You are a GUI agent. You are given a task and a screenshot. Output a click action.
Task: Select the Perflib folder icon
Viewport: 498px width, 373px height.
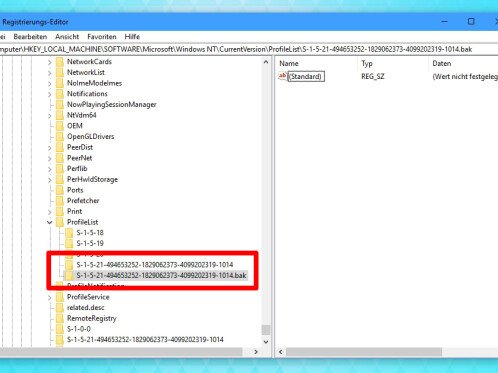60,168
